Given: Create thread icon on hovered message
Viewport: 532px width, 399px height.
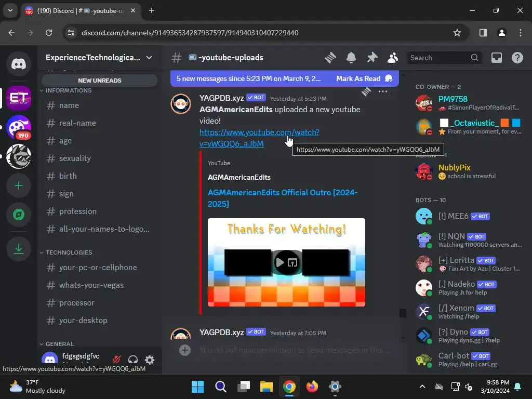Looking at the screenshot, I should [366, 91].
